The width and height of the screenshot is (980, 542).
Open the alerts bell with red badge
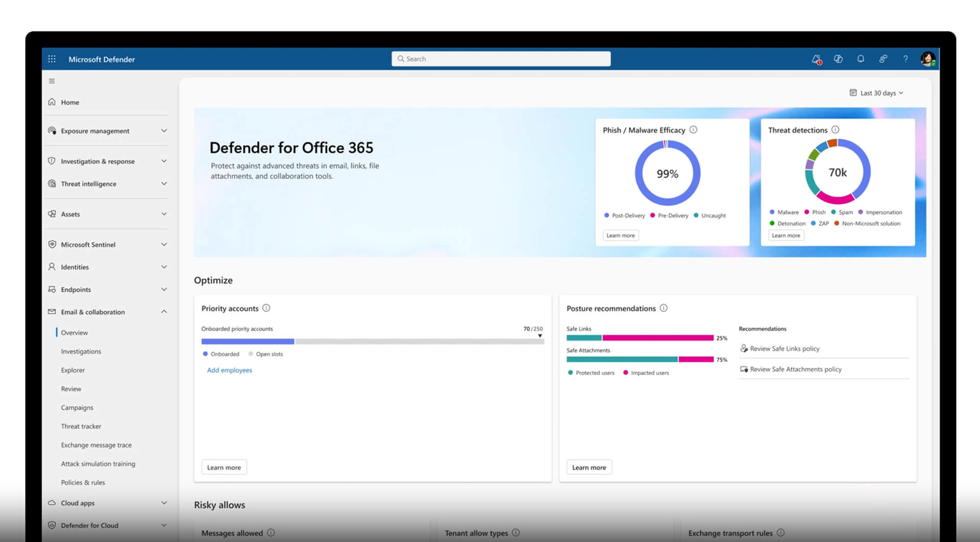(817, 59)
